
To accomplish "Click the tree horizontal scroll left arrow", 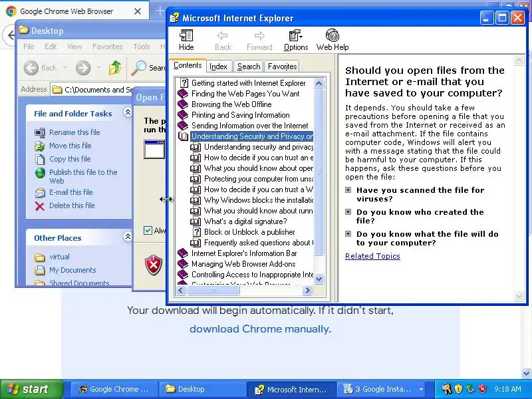I will pyautogui.click(x=180, y=290).
